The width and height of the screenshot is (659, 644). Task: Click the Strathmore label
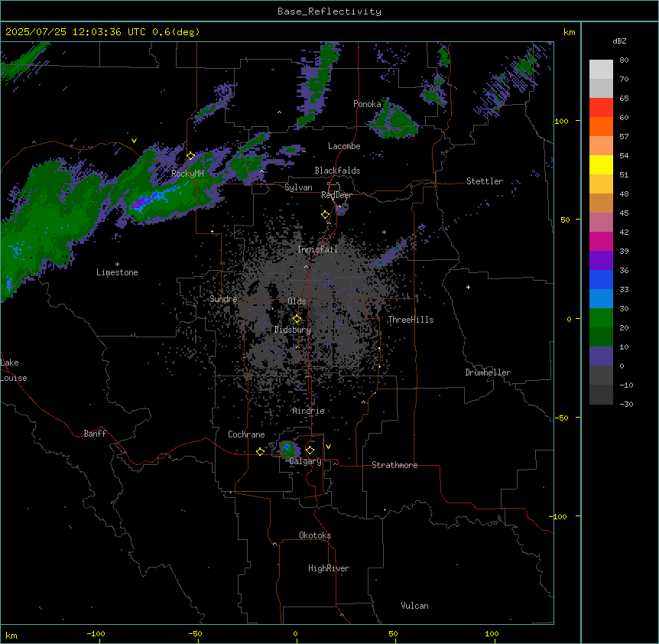tap(394, 465)
